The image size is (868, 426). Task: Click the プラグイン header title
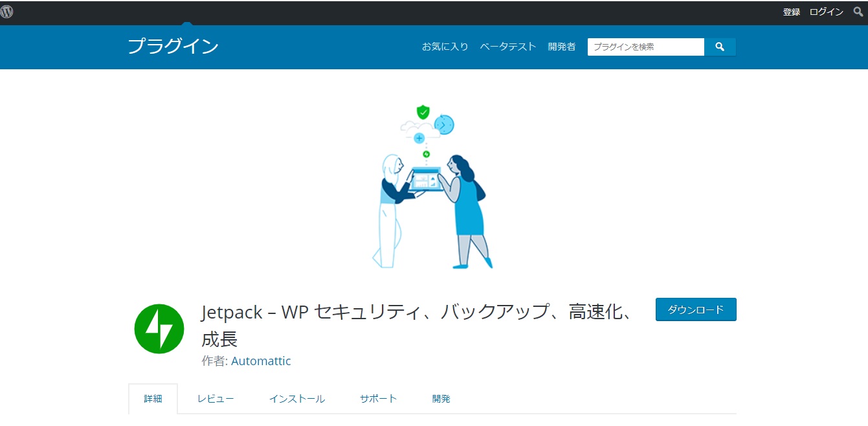[173, 47]
